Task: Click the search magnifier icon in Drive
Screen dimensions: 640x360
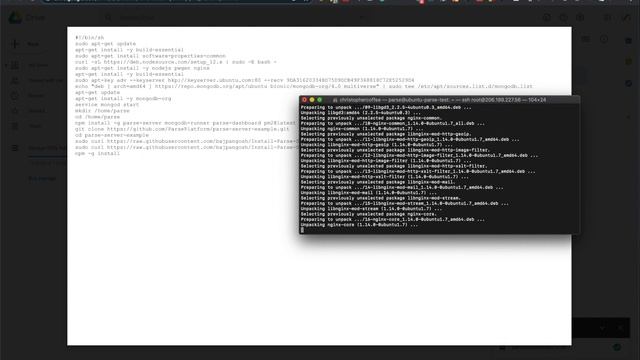Action: [108, 18]
